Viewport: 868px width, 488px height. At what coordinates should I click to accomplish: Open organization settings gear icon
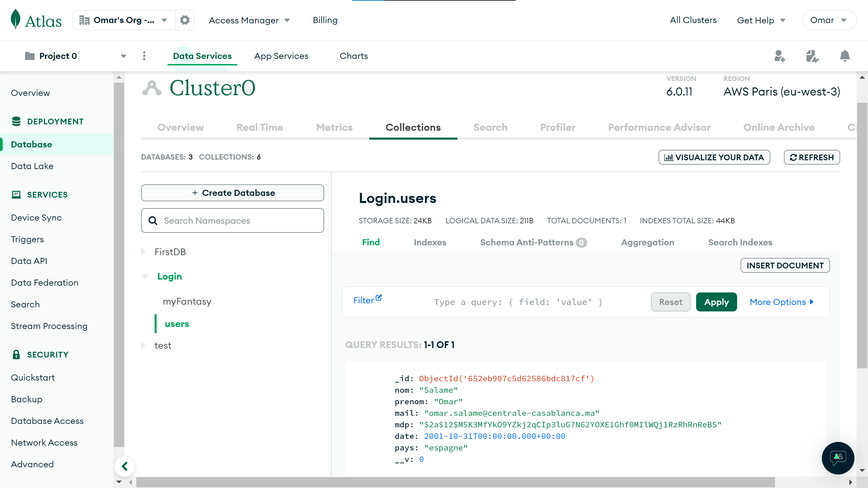click(x=185, y=20)
